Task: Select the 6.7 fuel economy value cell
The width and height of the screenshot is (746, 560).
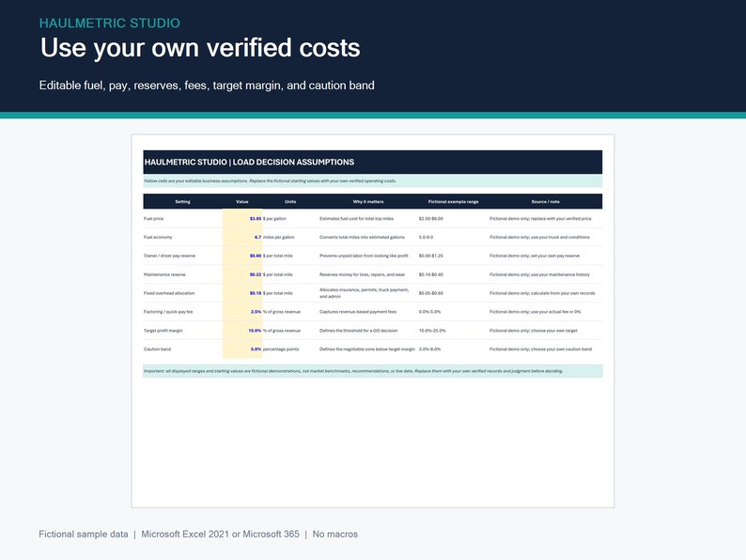Action: pos(242,237)
